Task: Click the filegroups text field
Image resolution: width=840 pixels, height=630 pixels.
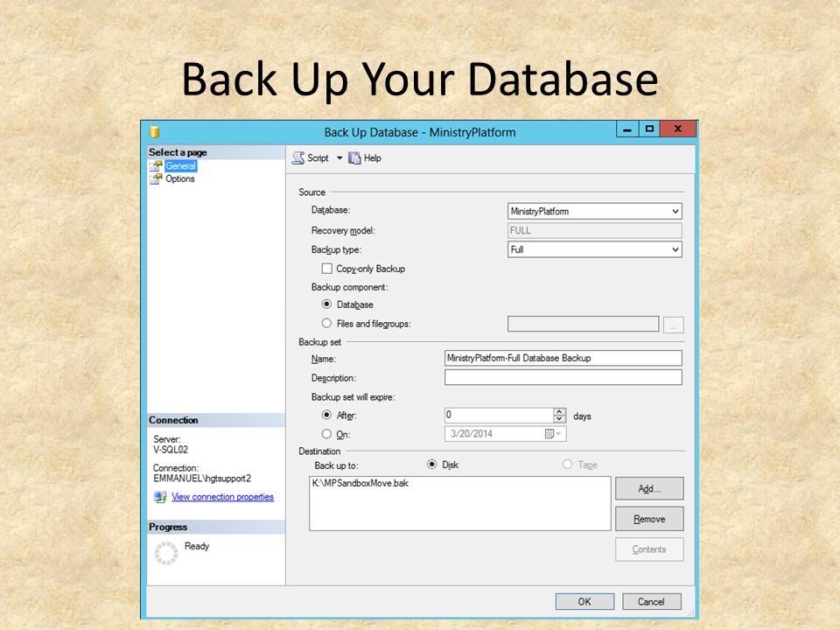Action: tap(583, 324)
